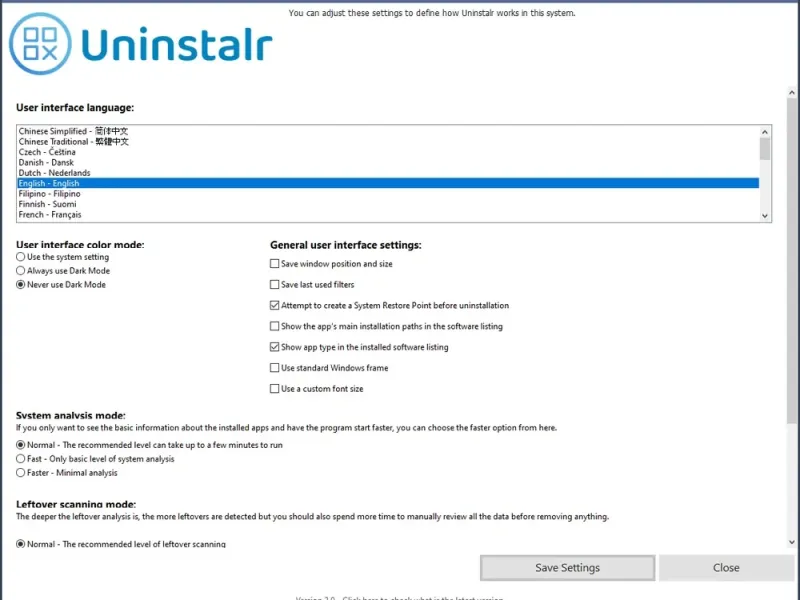Click the Close button

(726, 568)
